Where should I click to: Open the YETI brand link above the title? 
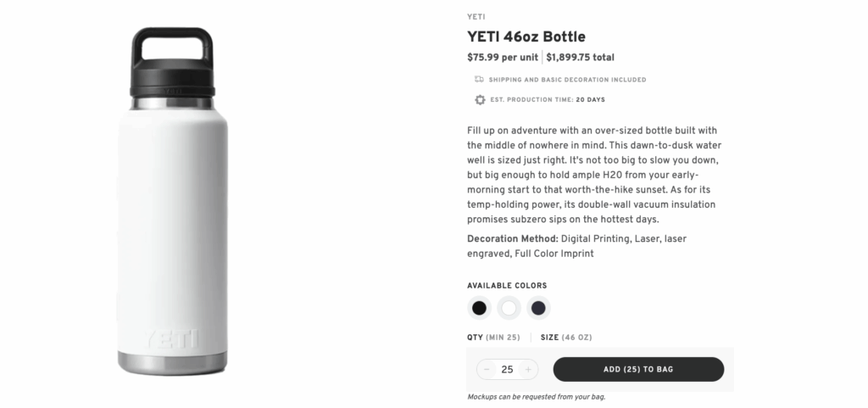tap(476, 17)
